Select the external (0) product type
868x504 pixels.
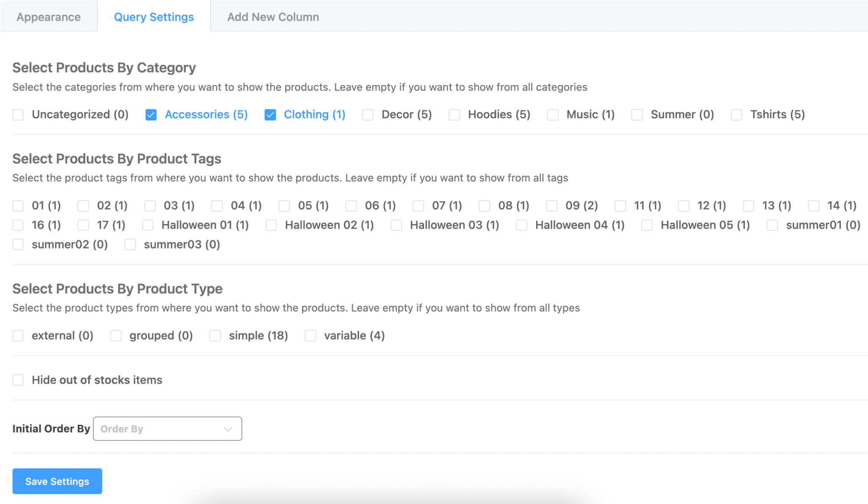click(x=18, y=335)
